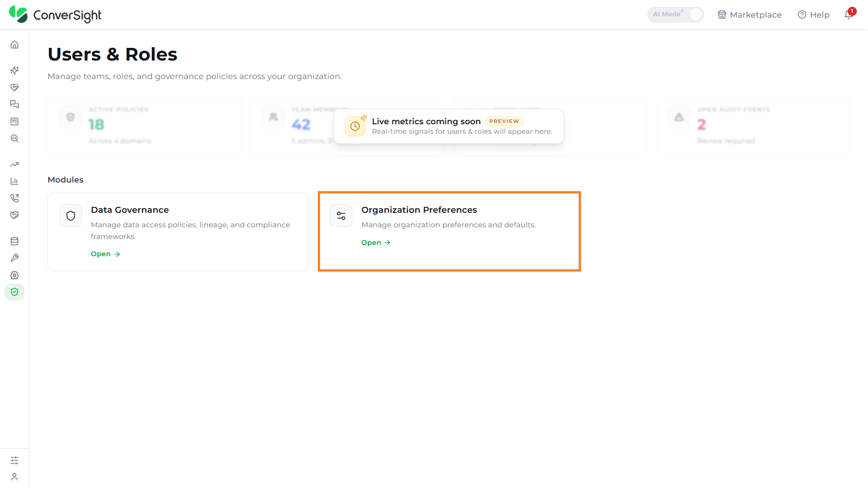Screen dimensions: 868x488
Task: Toggle the AI Mode switch
Action: [675, 14]
